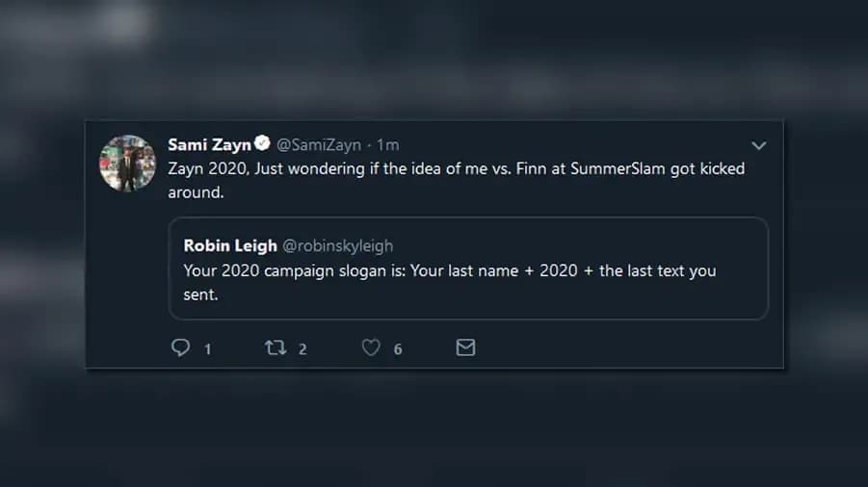This screenshot has width=868, height=487.
Task: Click the envelope direct message icon
Action: click(465, 347)
